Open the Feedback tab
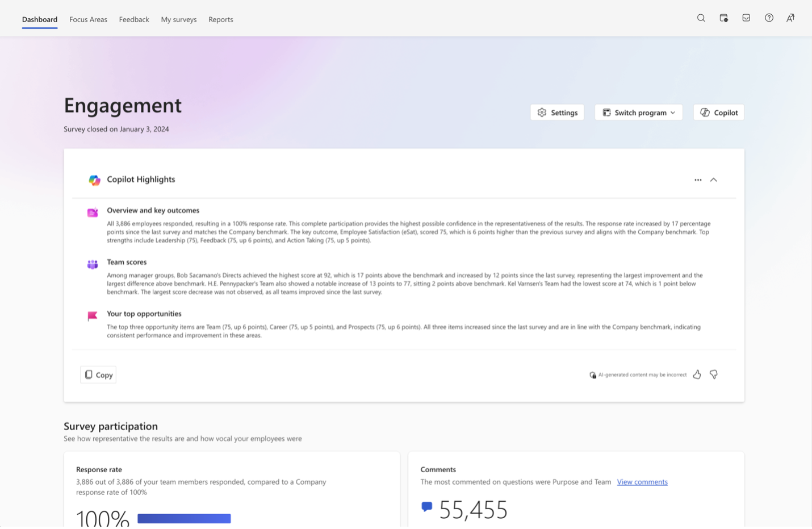The width and height of the screenshot is (812, 529). (134, 19)
